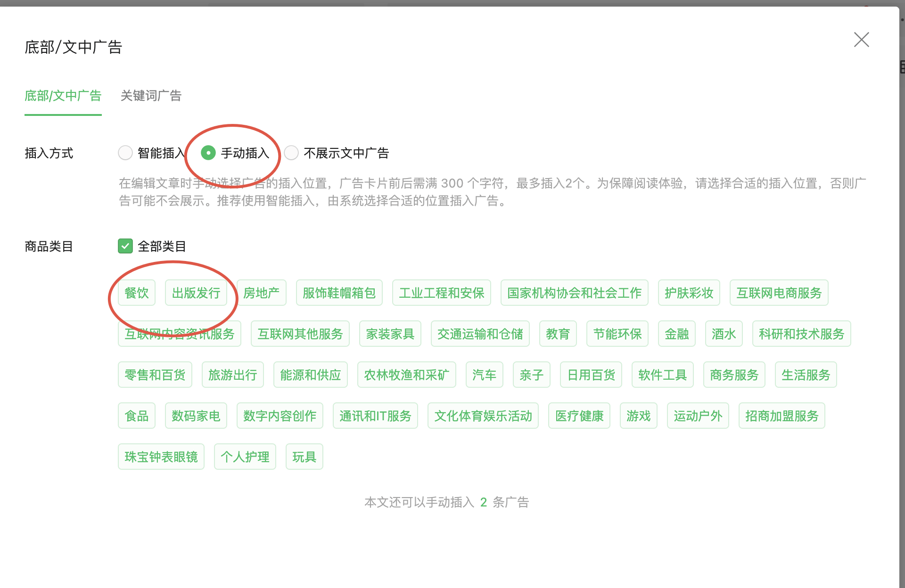The image size is (905, 588).
Task: Pick the 商务服务 category tag
Action: pyautogui.click(x=734, y=375)
